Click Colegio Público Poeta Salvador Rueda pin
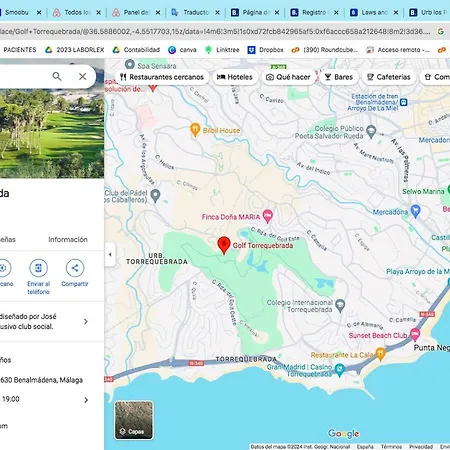Screen dimensions: 450x450 371,132
